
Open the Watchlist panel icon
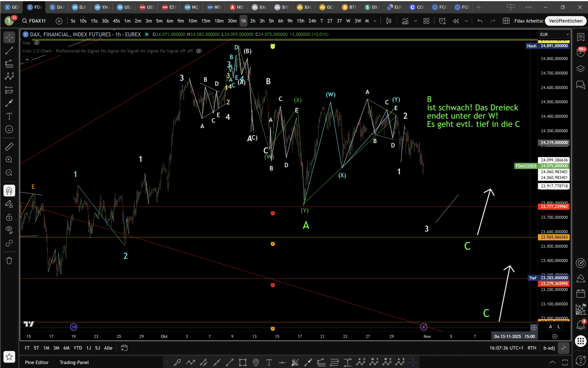point(580,37)
